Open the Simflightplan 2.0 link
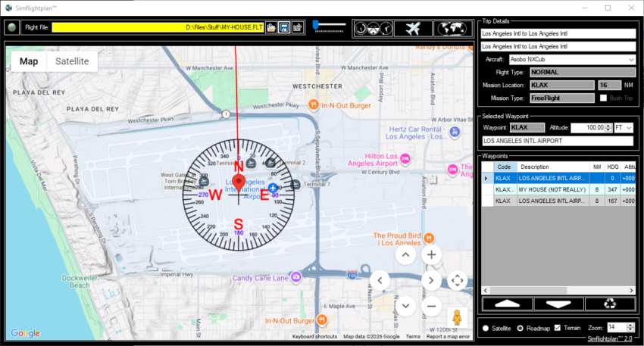 click(609, 338)
